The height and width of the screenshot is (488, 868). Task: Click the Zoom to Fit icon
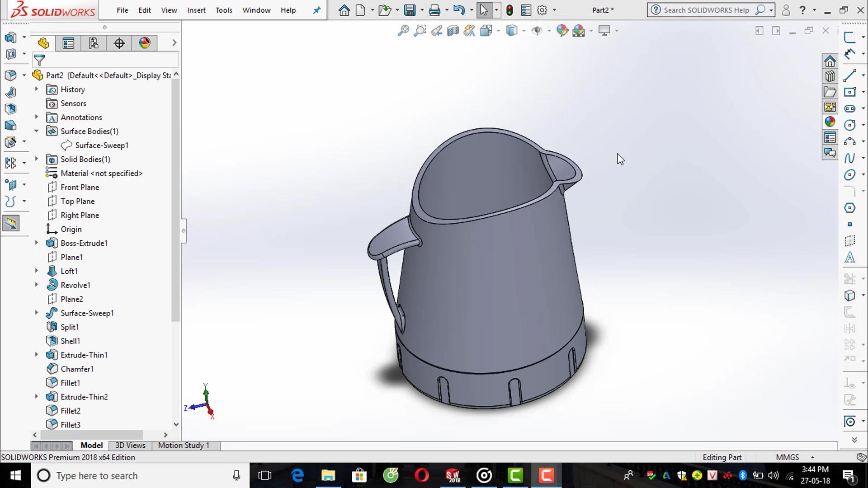[403, 31]
